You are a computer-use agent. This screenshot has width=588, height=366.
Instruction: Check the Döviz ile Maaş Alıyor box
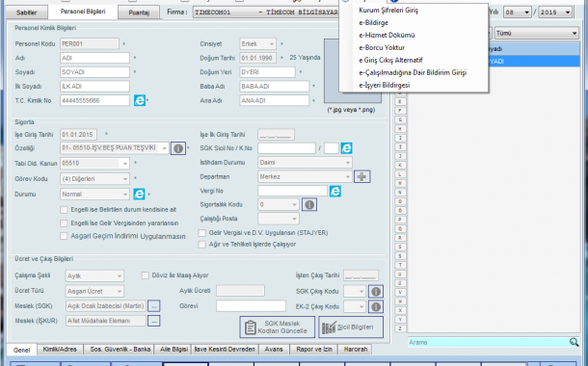click(x=146, y=275)
